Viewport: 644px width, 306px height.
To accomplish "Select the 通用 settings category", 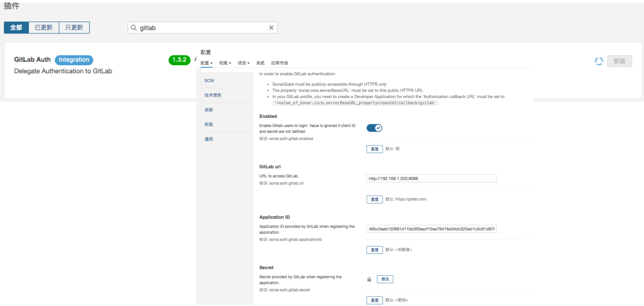I will 227,139.
